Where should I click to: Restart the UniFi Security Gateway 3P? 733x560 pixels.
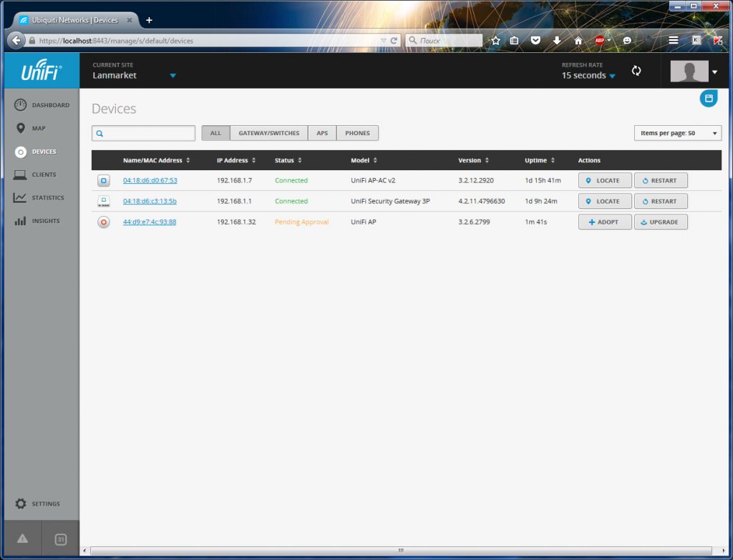click(x=660, y=202)
